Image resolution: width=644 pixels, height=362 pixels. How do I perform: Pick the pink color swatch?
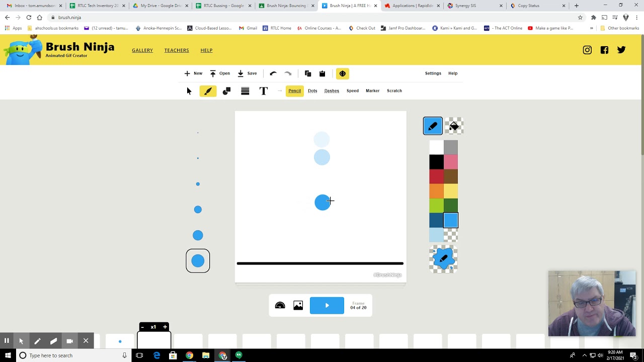(x=451, y=162)
